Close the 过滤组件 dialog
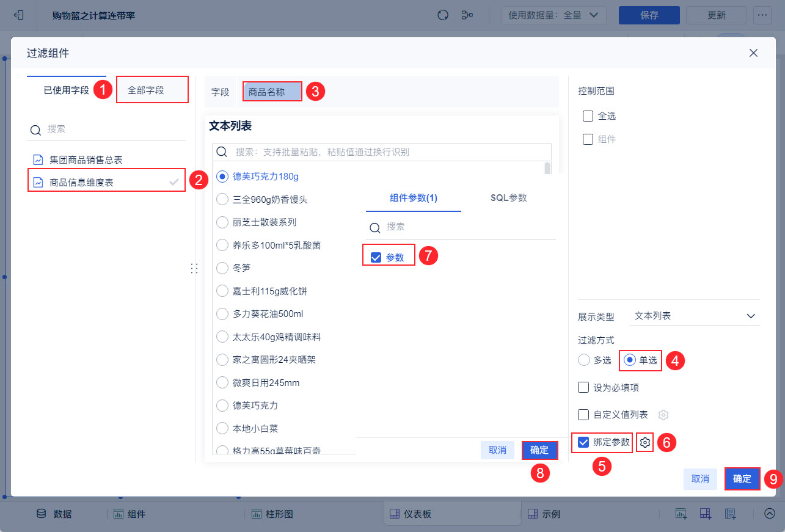This screenshot has height=532, width=785. click(x=753, y=53)
